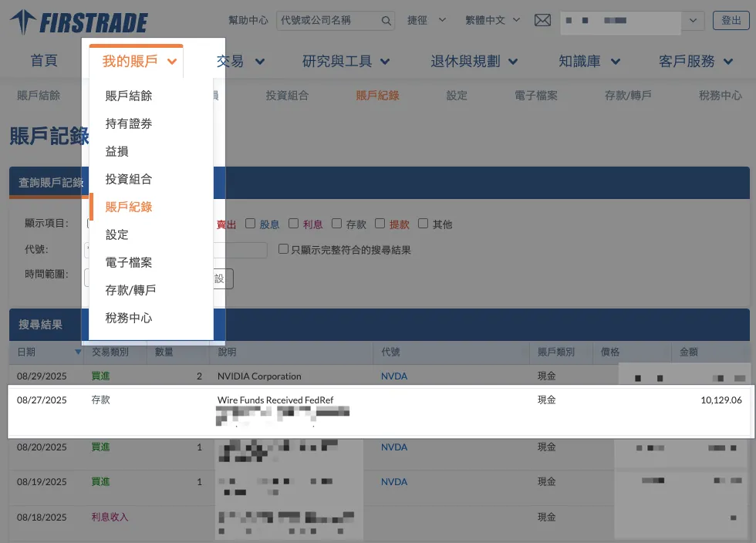Open the account selector dropdown
This screenshot has height=543, width=756.
point(692,21)
